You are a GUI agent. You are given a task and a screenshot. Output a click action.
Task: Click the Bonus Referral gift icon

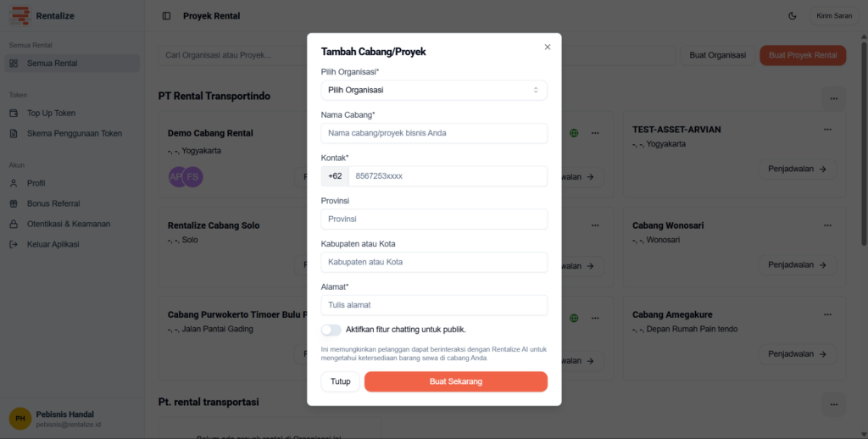[x=14, y=203]
